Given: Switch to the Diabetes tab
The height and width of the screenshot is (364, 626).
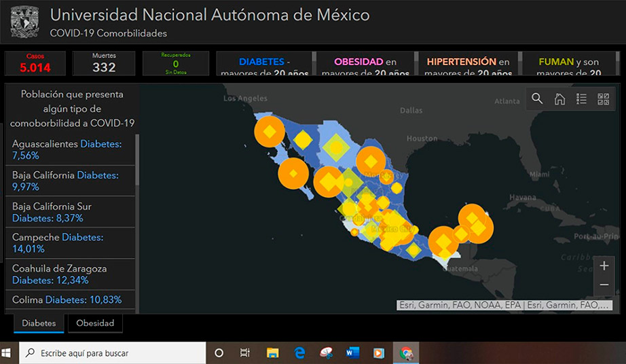Looking at the screenshot, I should pyautogui.click(x=39, y=323).
